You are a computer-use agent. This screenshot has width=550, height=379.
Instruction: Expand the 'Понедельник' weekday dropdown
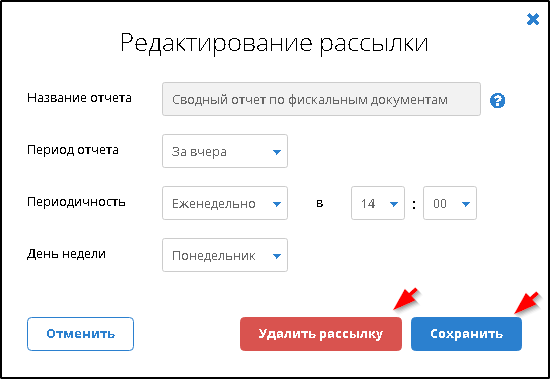click(x=225, y=255)
